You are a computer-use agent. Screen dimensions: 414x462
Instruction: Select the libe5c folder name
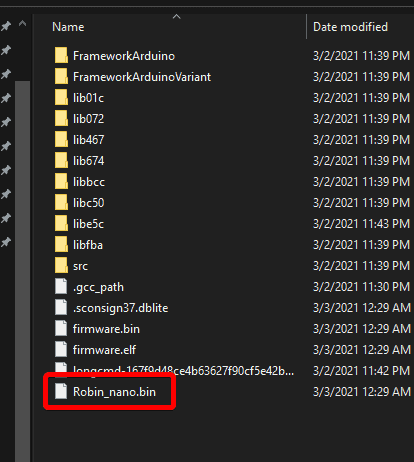pyautogui.click(x=88, y=224)
